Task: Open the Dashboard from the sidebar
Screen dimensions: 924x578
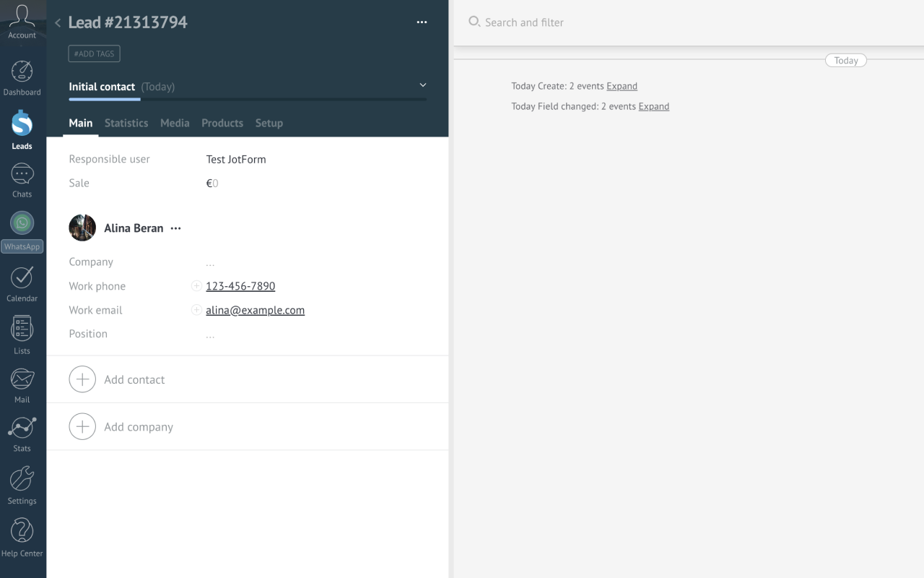Action: (22, 76)
